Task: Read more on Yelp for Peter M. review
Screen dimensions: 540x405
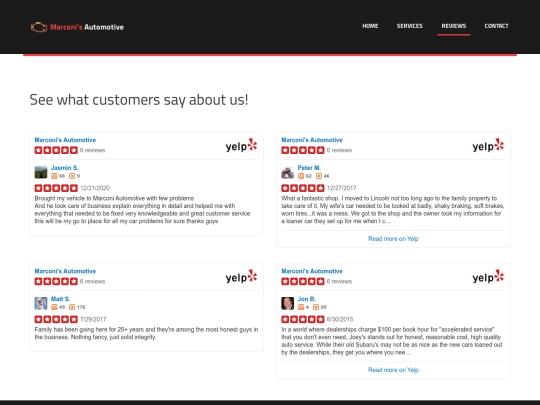Action: [x=393, y=239]
